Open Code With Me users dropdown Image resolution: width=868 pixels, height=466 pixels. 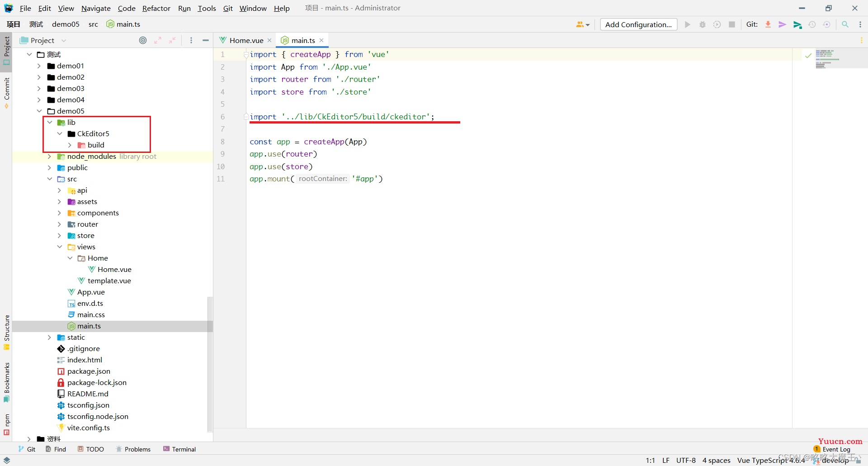click(x=583, y=24)
